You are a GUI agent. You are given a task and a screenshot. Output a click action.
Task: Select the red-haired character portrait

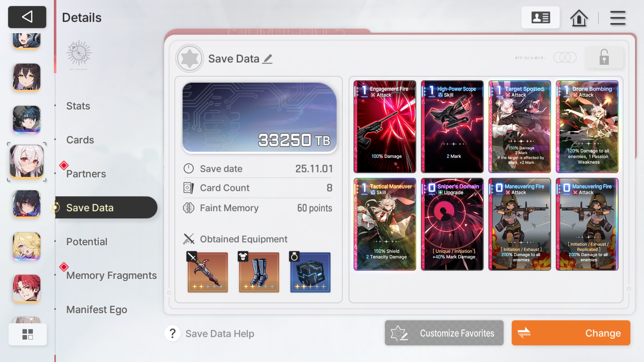coord(27,288)
